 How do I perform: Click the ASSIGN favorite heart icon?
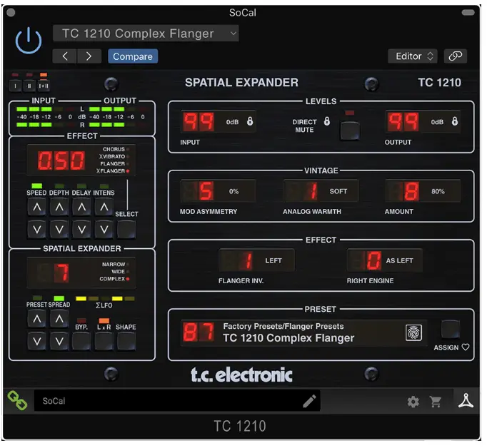466,347
